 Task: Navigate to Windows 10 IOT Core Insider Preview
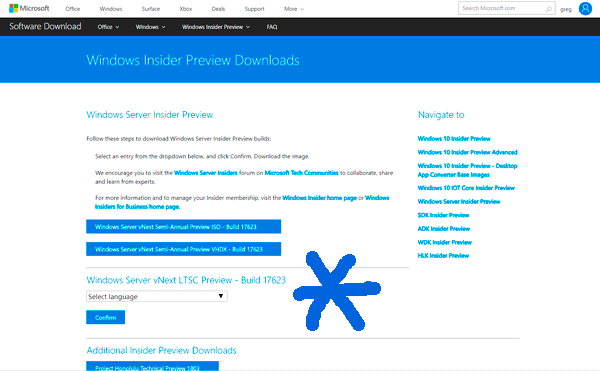[466, 188]
